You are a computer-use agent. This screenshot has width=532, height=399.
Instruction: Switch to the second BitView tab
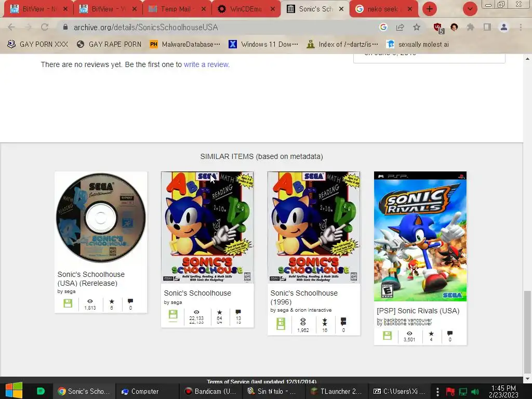point(107,9)
